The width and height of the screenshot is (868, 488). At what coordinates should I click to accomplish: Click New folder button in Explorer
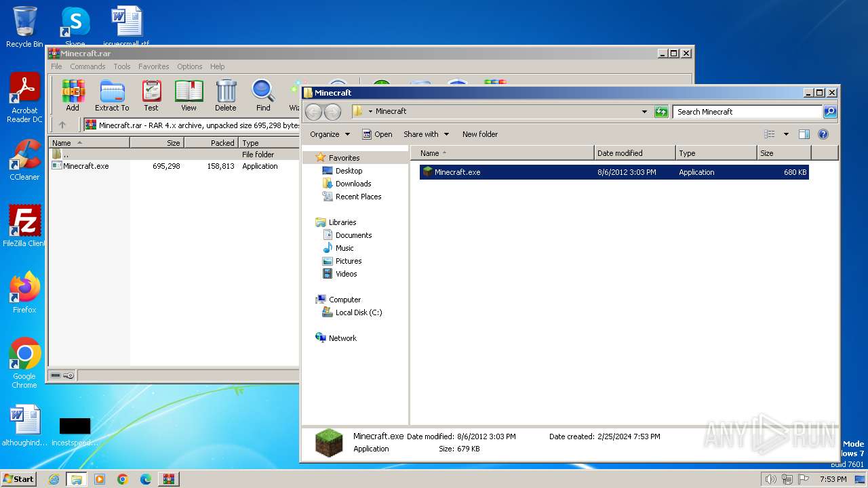[x=480, y=134]
